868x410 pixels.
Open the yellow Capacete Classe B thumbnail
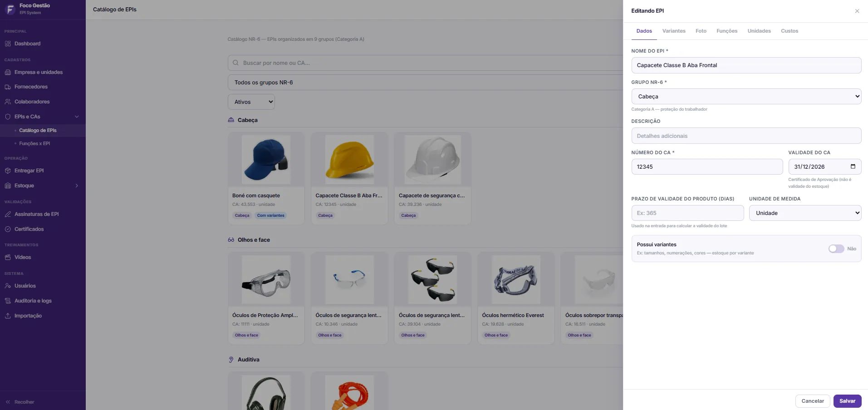click(x=349, y=160)
